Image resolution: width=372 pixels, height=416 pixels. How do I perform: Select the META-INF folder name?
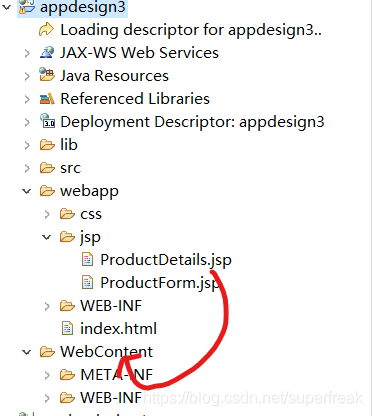117,375
